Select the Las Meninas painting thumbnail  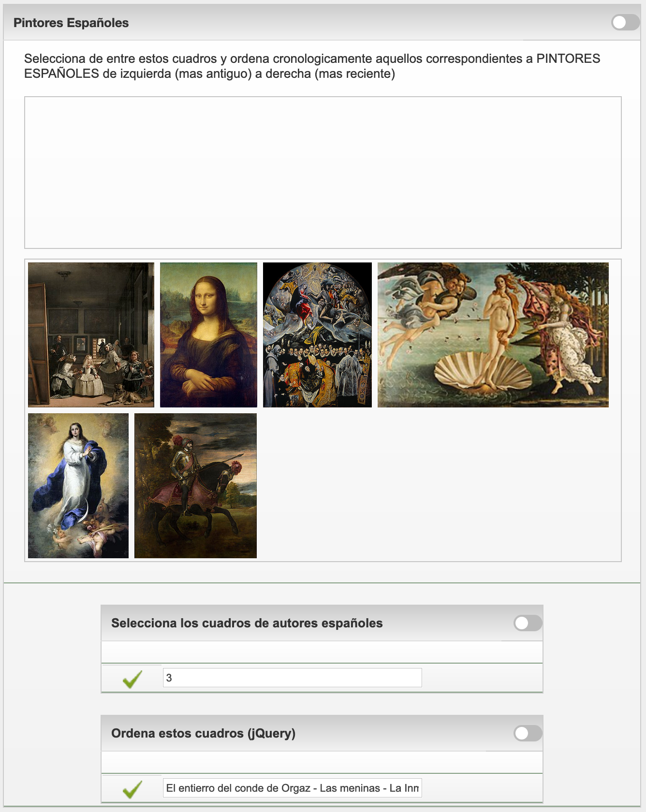pos(91,335)
